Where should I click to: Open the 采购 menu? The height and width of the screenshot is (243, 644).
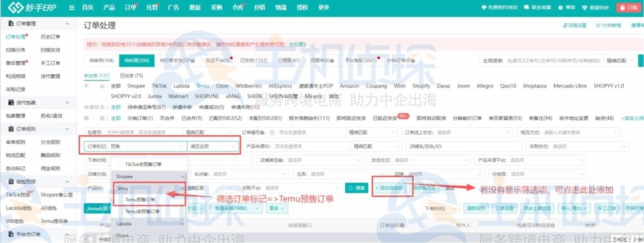216,8
